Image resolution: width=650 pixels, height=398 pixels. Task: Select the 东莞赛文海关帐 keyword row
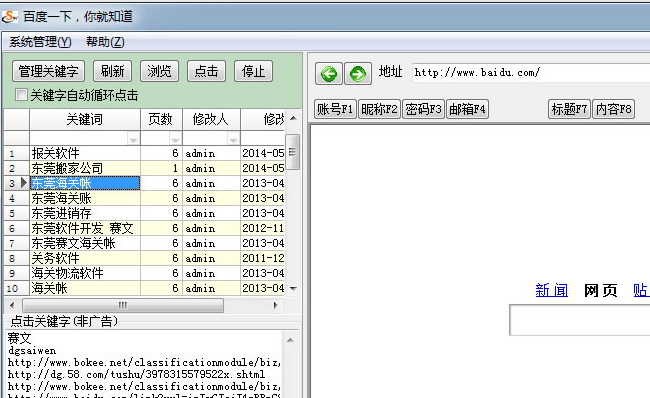point(85,243)
